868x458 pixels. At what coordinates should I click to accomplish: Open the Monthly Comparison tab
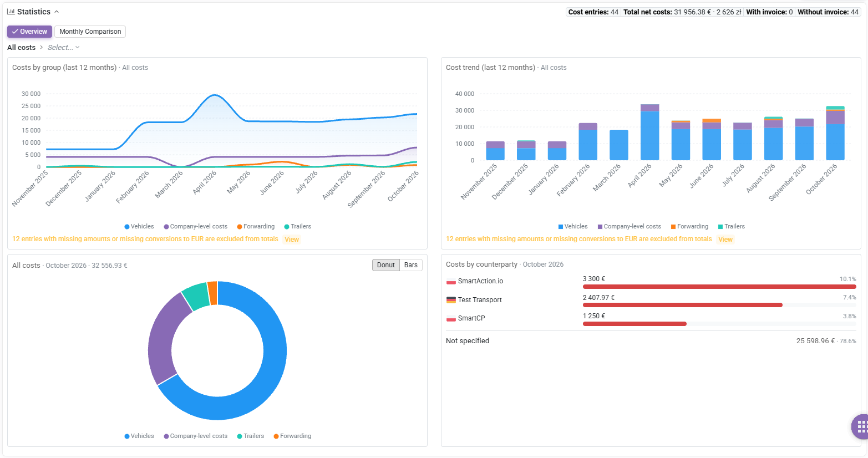coord(90,32)
